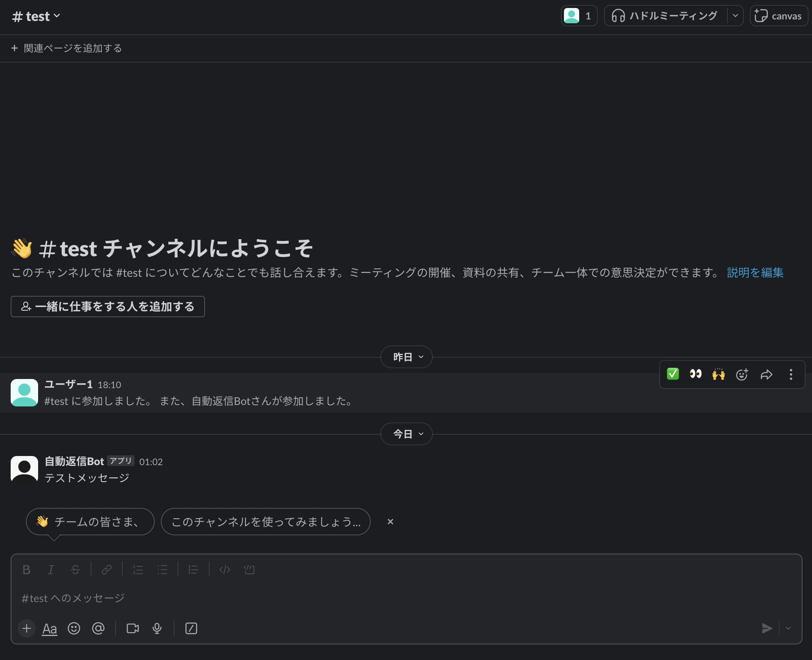The height and width of the screenshot is (660, 812).
Task: Open the #test channel name dropdown
Action: 37,16
